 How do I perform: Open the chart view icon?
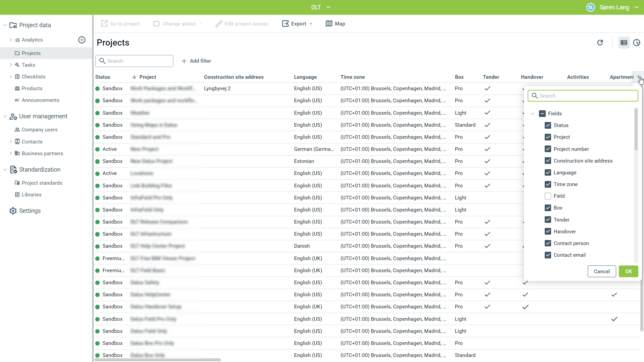point(636,43)
